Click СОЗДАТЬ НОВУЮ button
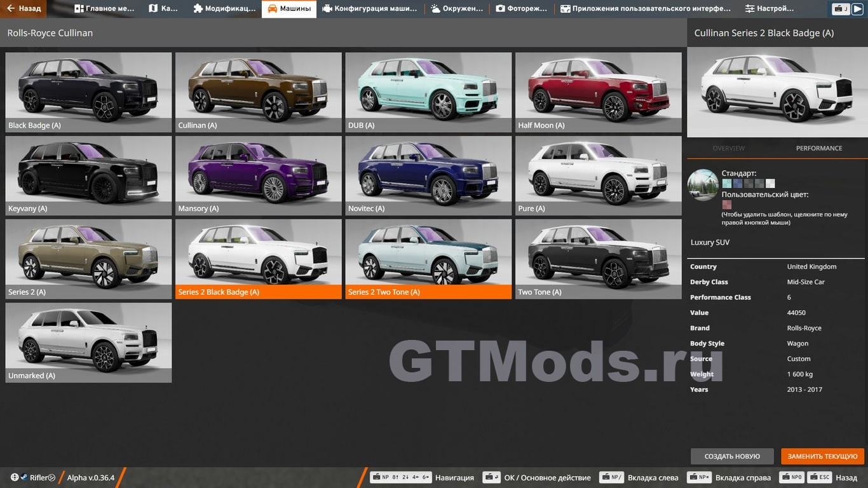 732,456
